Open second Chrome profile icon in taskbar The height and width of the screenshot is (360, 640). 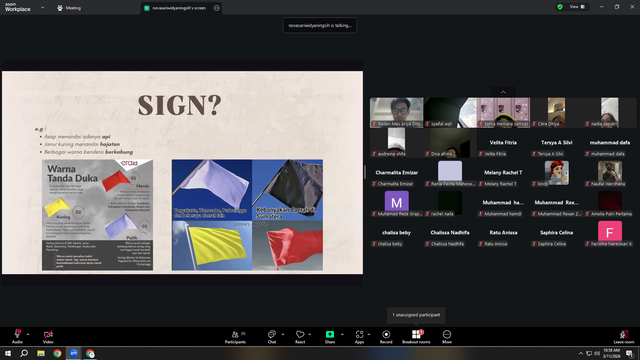tap(90, 353)
